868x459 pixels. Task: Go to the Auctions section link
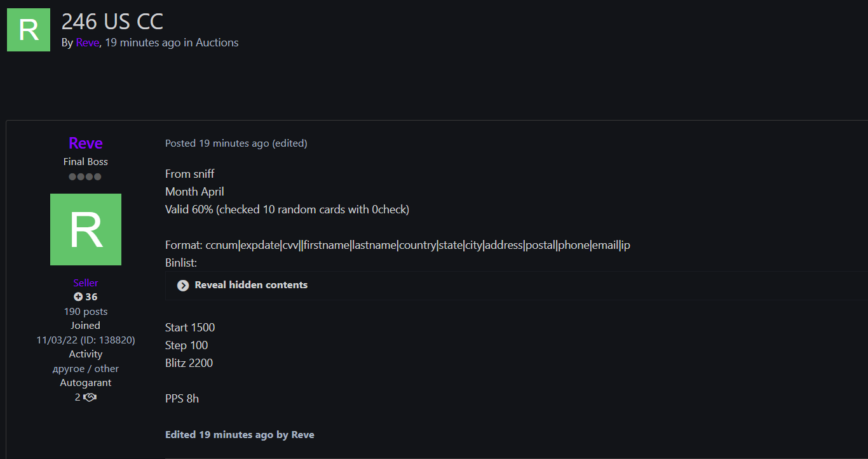click(x=217, y=43)
